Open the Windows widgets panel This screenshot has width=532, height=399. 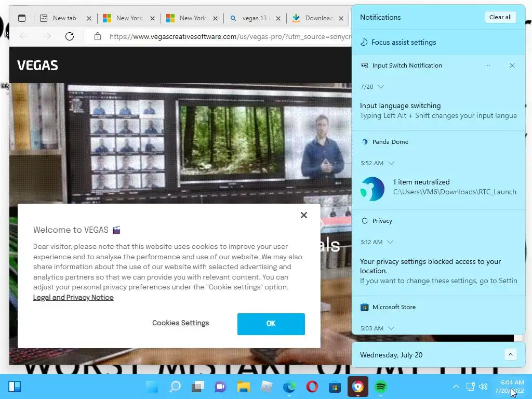(x=15, y=387)
